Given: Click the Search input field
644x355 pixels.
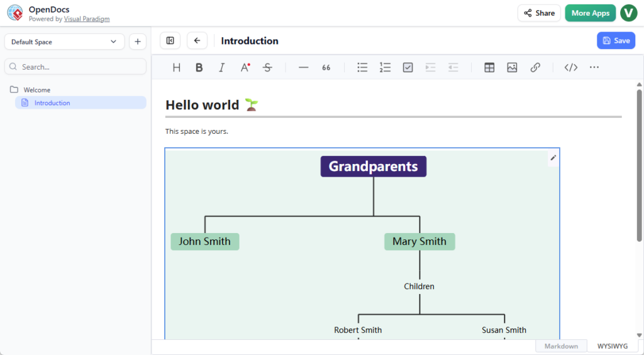Looking at the screenshot, I should coord(75,67).
